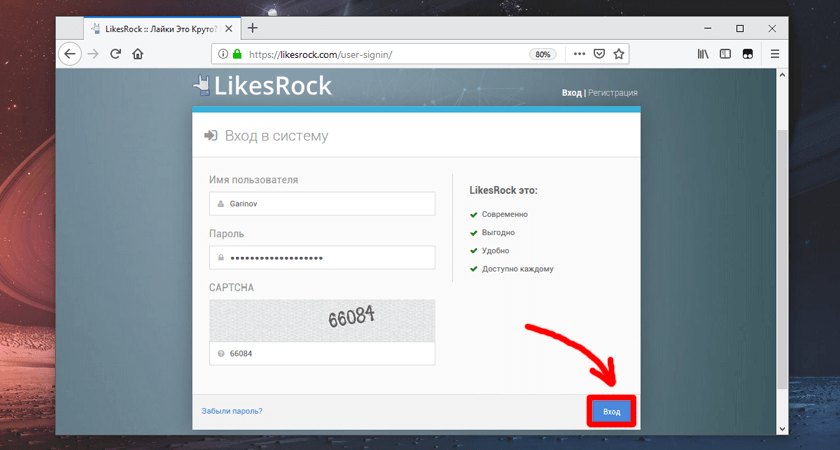Click the scrollbar up arrow
Image resolution: width=840 pixels, height=450 pixels.
click(x=782, y=75)
